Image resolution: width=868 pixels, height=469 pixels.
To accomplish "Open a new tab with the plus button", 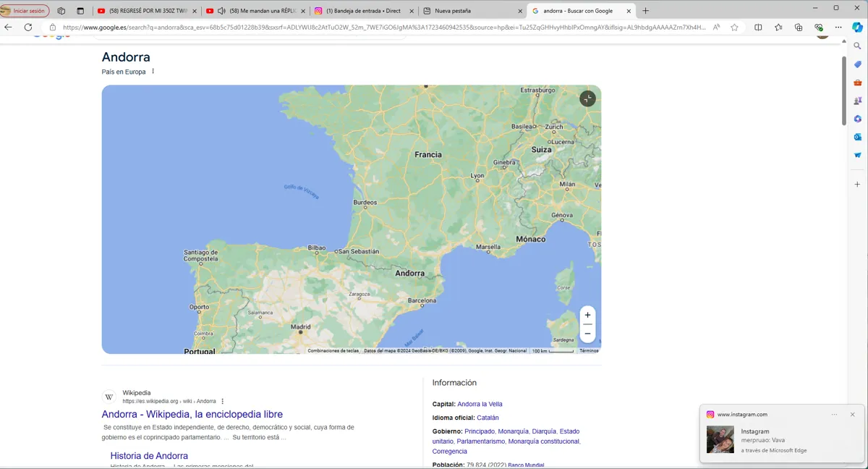I will (x=646, y=11).
